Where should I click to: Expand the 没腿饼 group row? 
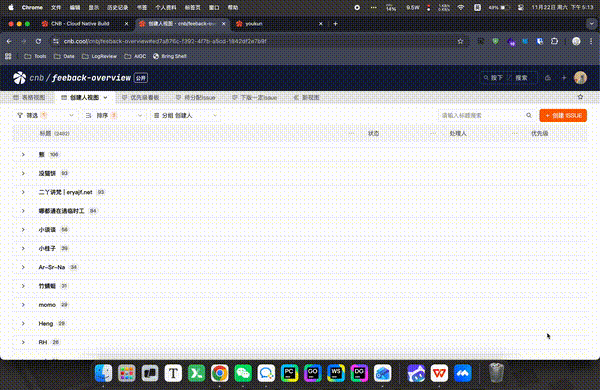(23, 173)
